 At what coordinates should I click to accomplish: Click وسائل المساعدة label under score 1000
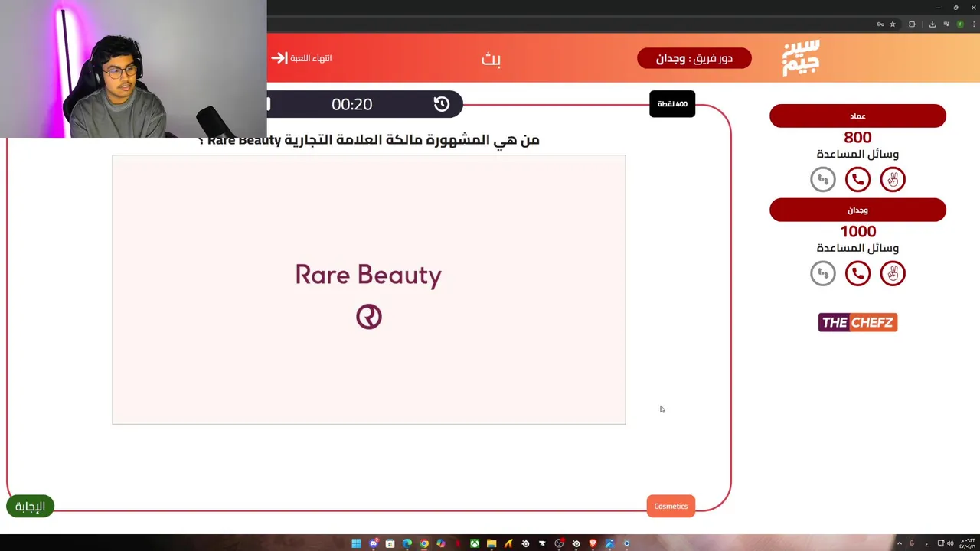(857, 248)
